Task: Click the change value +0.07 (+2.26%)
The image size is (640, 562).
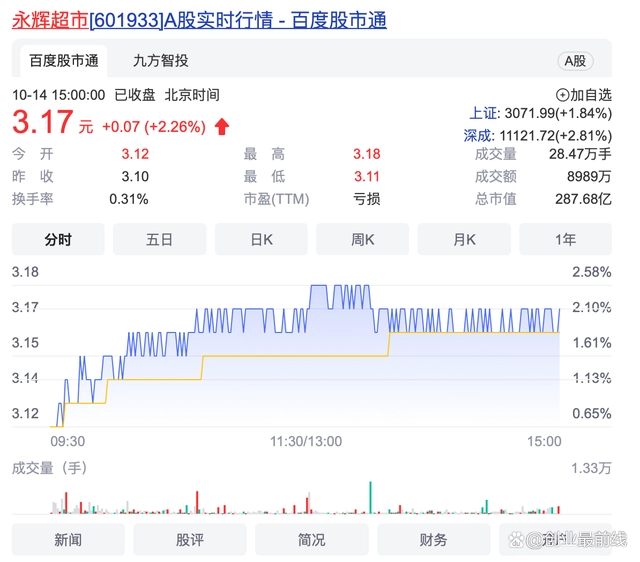Action: coord(154,127)
